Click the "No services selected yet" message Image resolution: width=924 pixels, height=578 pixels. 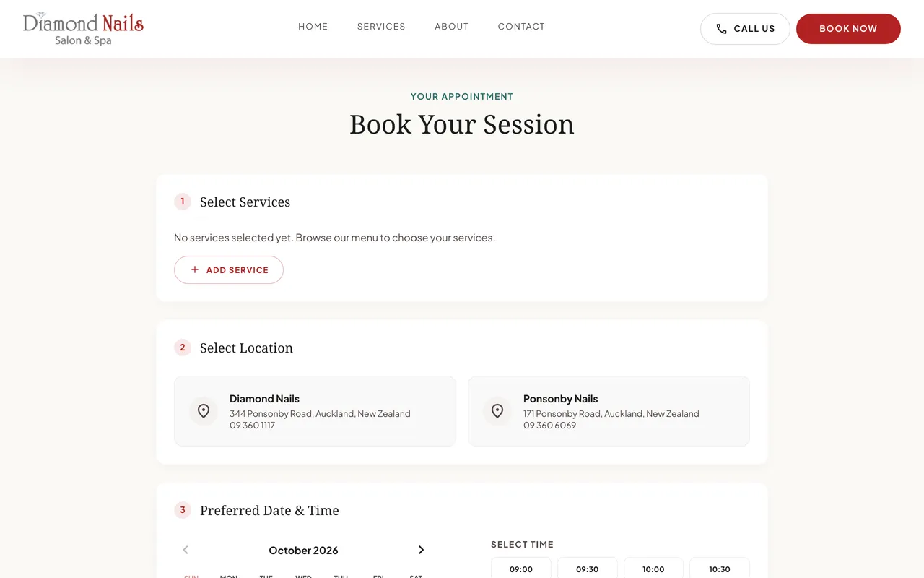(334, 238)
